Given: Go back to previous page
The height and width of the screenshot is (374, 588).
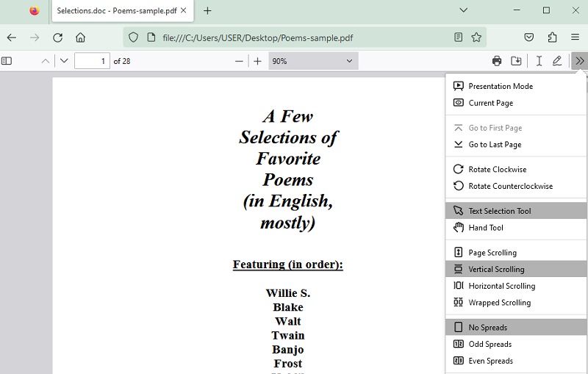Looking at the screenshot, I should pos(12,37).
